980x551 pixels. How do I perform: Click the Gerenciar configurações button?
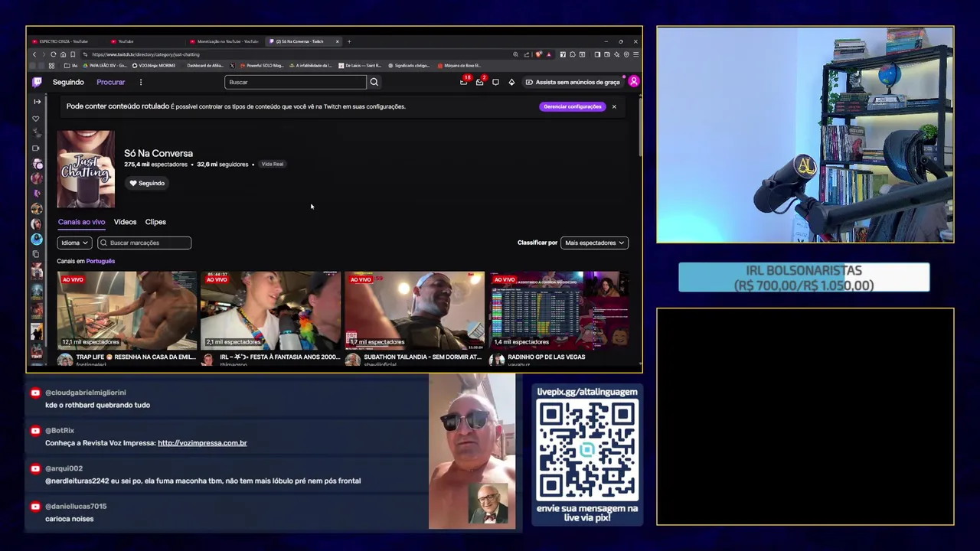pos(573,106)
